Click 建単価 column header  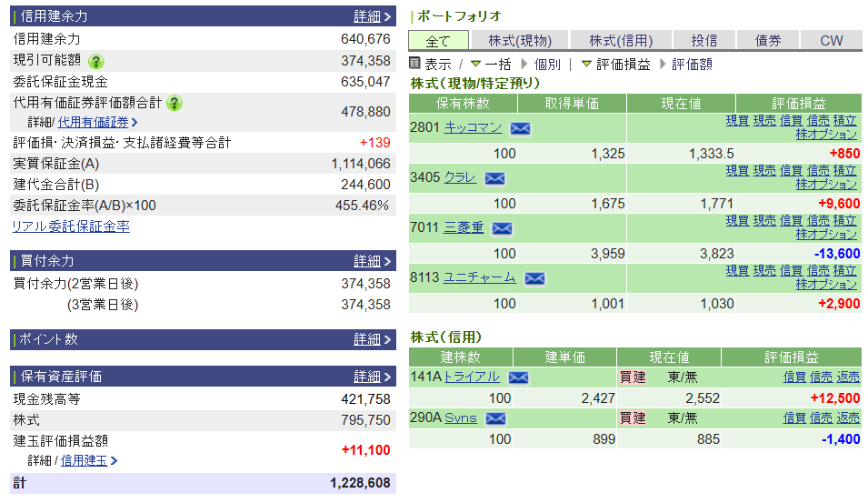click(564, 357)
